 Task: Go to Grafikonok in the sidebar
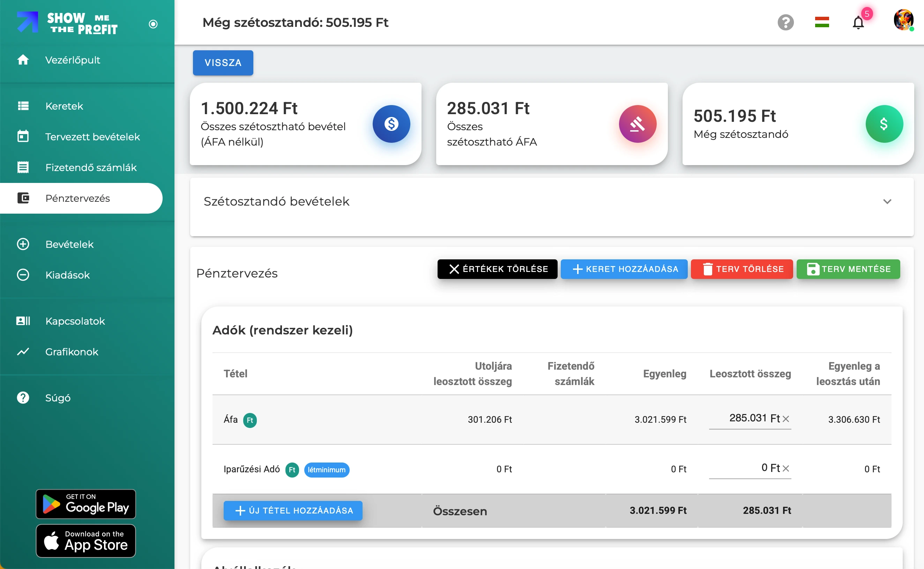click(x=72, y=352)
